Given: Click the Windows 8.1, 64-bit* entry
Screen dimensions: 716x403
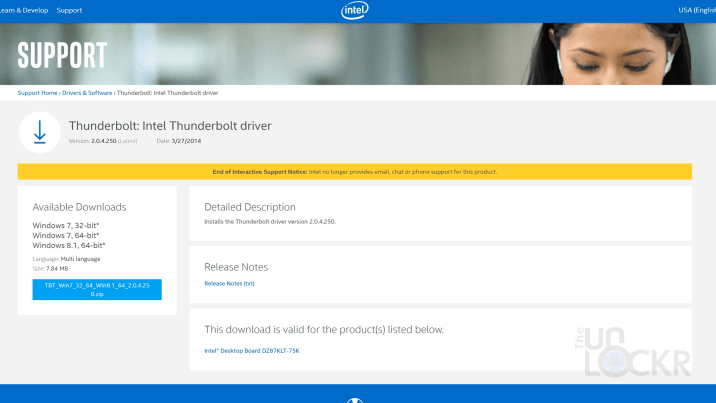Looking at the screenshot, I should point(69,246).
